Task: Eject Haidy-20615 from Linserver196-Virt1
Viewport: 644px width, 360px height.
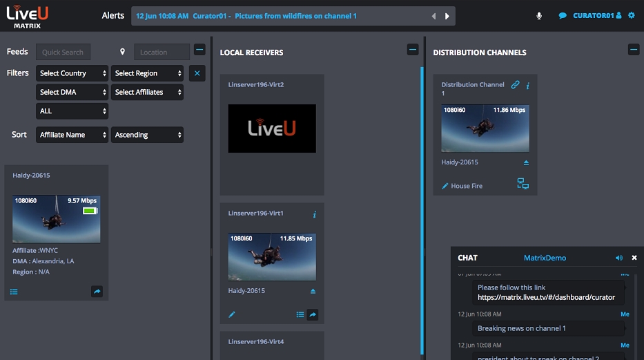Action: point(313,291)
